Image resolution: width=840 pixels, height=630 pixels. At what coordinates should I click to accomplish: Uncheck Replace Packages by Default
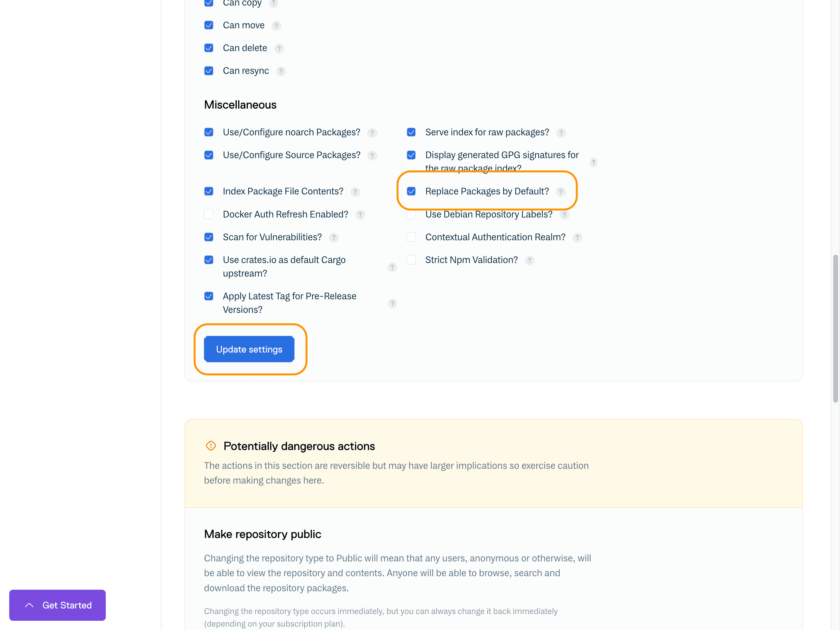point(411,191)
